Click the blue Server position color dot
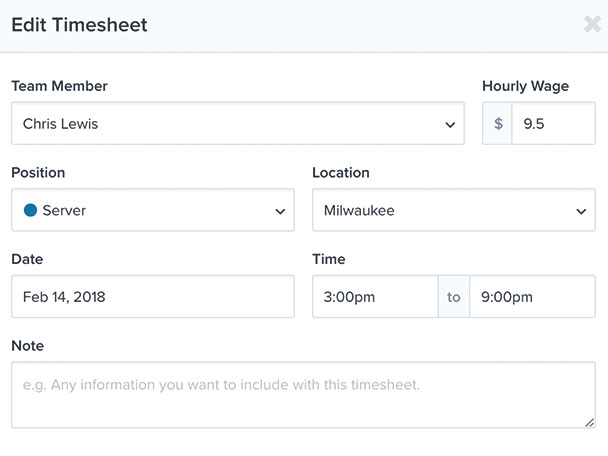The height and width of the screenshot is (456, 608). click(30, 210)
